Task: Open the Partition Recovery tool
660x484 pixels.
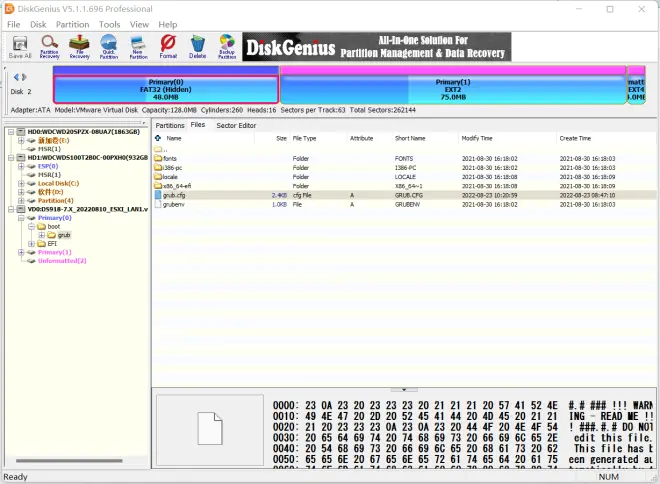Action: click(50, 47)
